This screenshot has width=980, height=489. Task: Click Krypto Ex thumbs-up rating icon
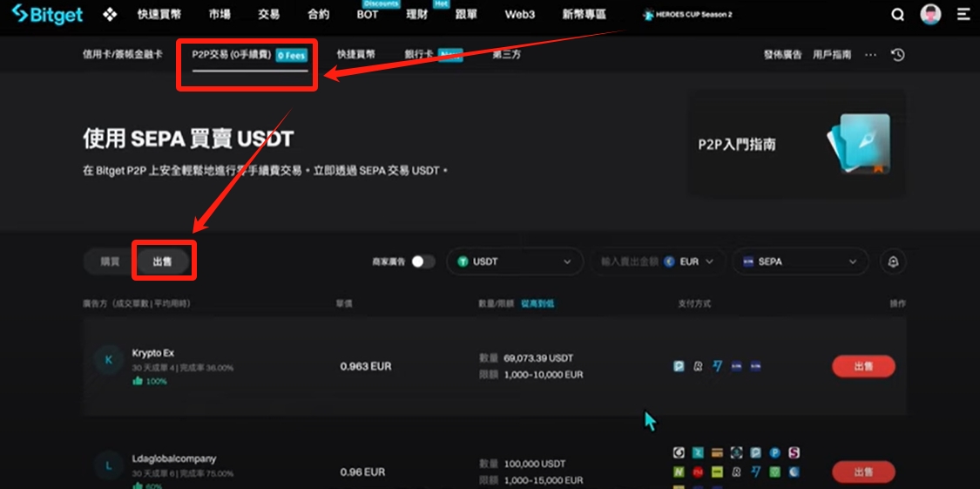click(138, 381)
